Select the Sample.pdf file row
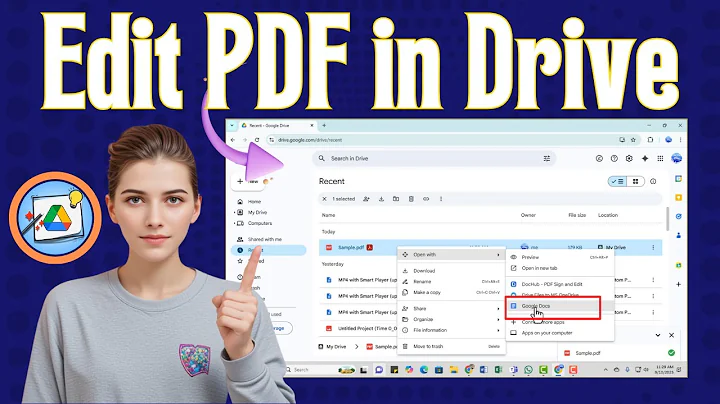Screen dimensions: 720x404 (x=490, y=247)
